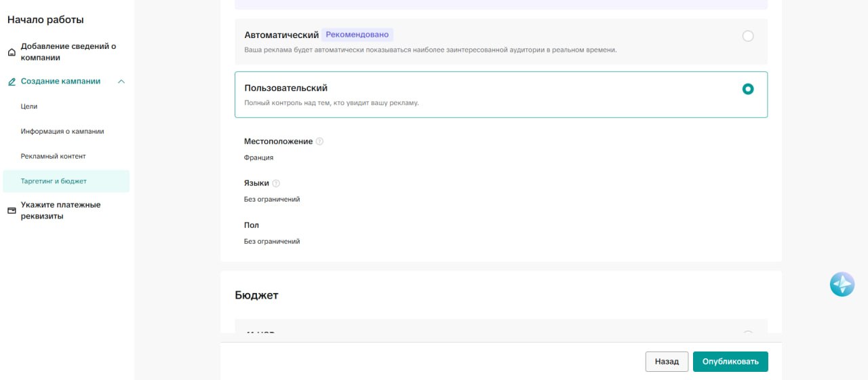Click the Начало работы heading
Screen dimensions: 868x380
pos(45,20)
